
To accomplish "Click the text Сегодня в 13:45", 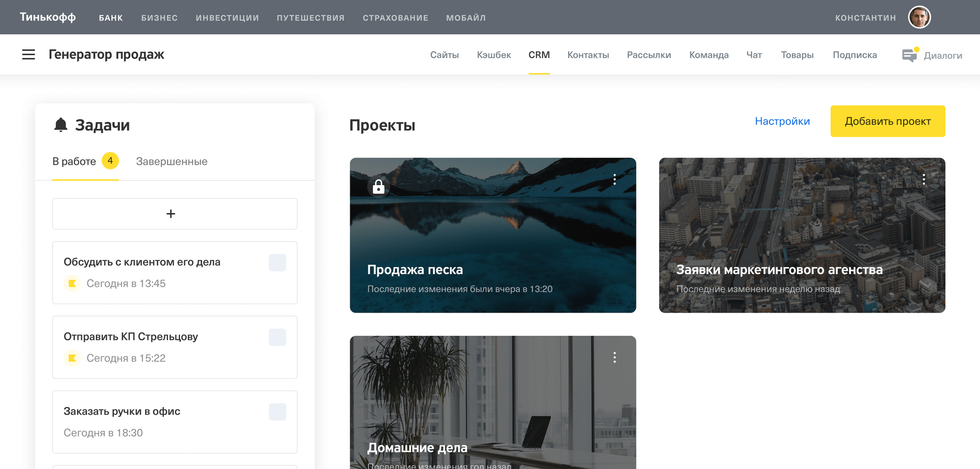I will (x=126, y=283).
